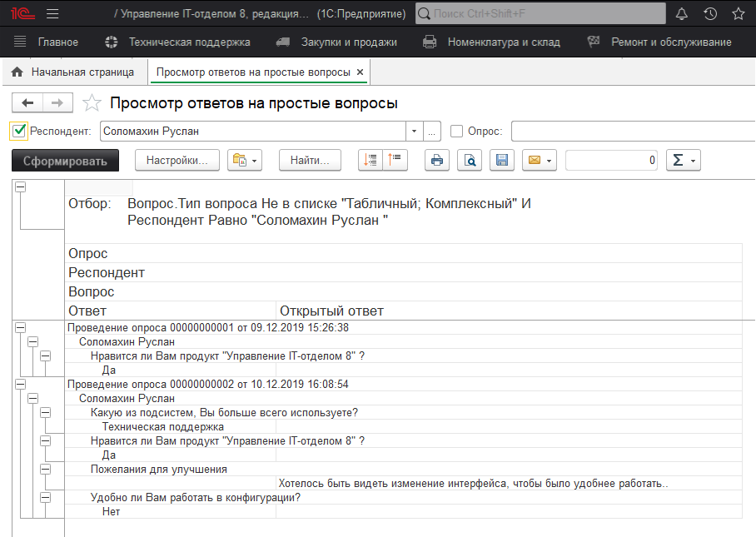
Task: Go back with the left arrow
Action: tap(27, 102)
